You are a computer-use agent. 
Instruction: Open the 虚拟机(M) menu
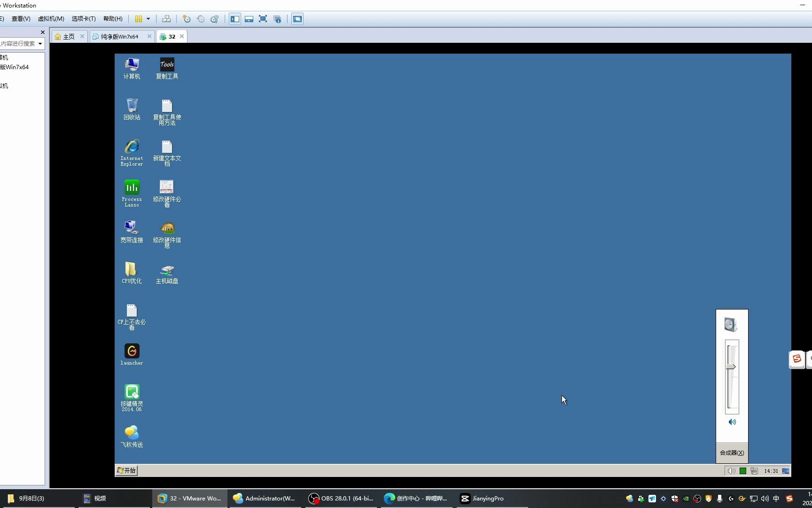(51, 19)
